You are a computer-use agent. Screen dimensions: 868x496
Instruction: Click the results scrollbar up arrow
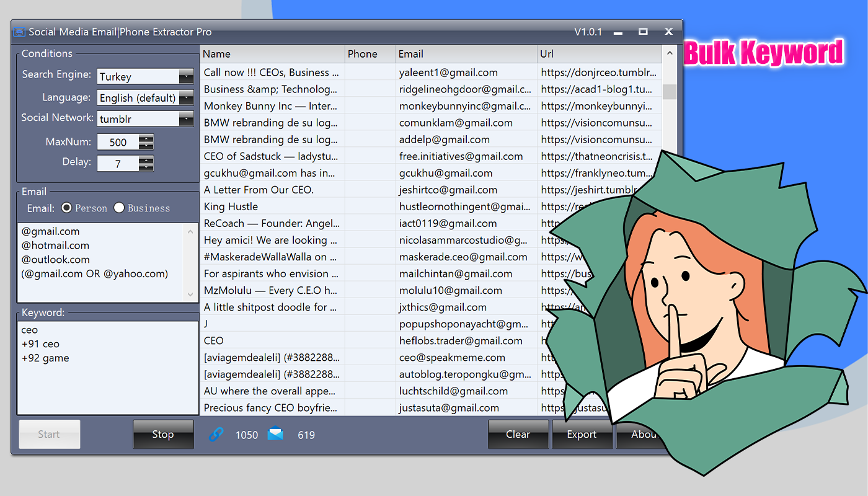tap(670, 54)
